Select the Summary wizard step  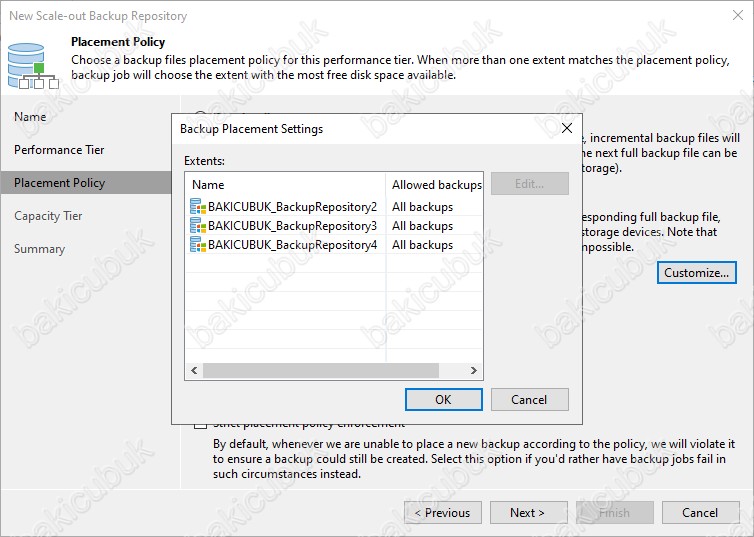pyautogui.click(x=39, y=249)
